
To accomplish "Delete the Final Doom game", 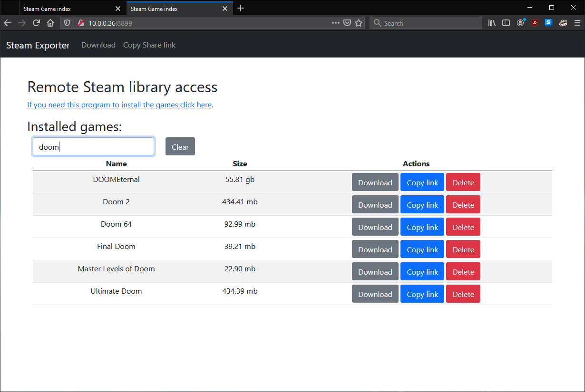I will point(463,249).
